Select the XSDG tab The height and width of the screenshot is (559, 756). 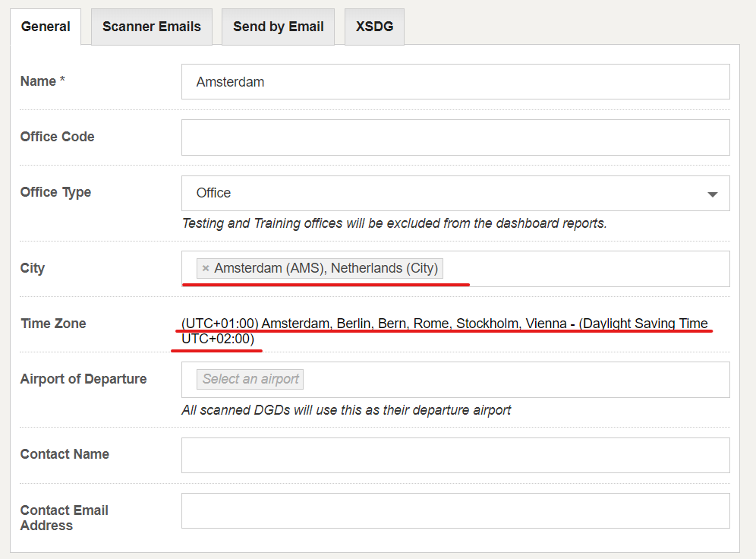click(x=375, y=27)
